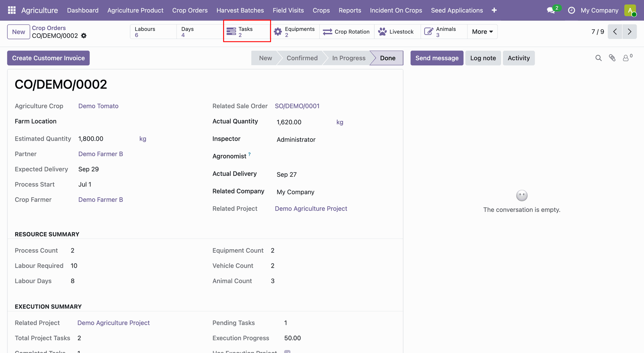644x353 pixels.
Task: Open Days smart button
Action: coord(200,32)
